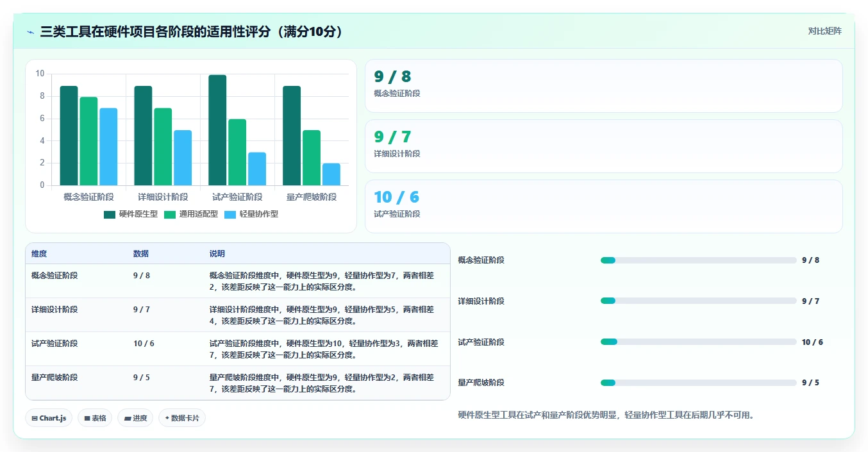Click the 概念验证阶段 label in the progress list
Screen dimensions: 868x452
pos(481,260)
